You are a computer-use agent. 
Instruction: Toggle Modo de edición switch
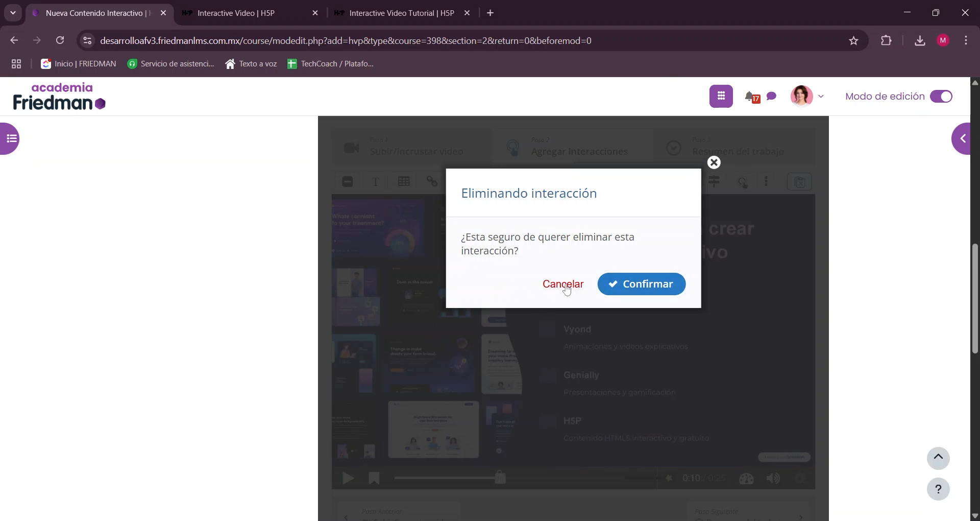941,97
